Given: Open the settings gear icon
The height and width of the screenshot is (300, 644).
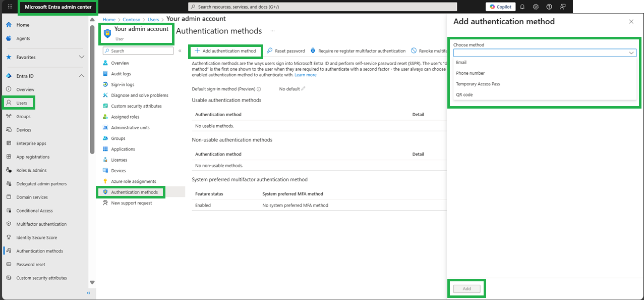Looking at the screenshot, I should tap(536, 7).
